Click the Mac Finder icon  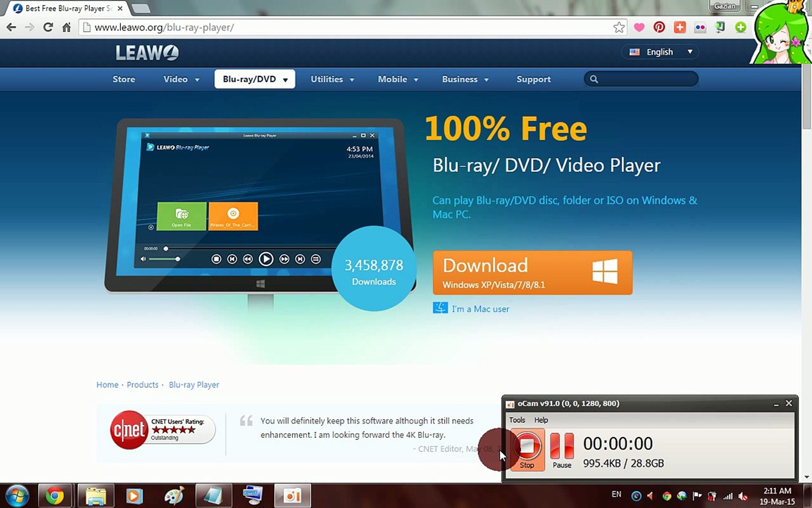pyautogui.click(x=440, y=308)
